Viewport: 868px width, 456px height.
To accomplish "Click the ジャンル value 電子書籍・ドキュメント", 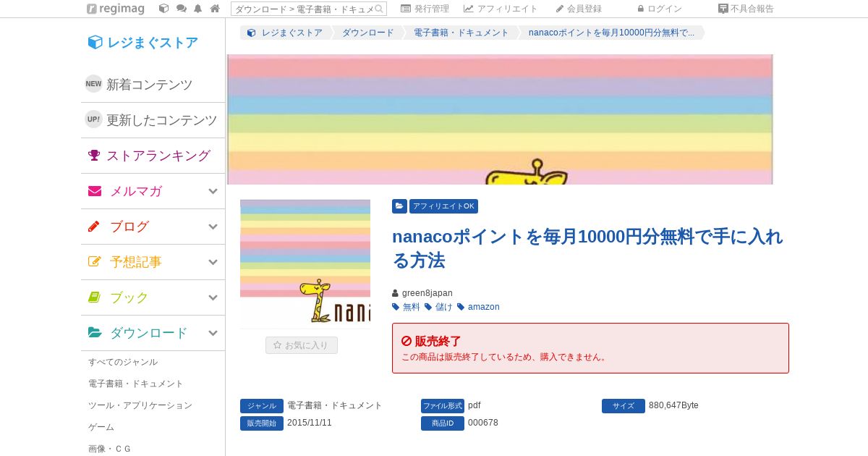I will [335, 405].
